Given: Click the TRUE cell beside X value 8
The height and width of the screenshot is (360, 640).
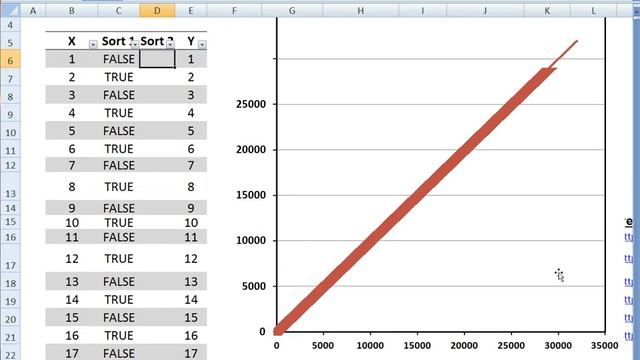Looking at the screenshot, I should pos(119,187).
